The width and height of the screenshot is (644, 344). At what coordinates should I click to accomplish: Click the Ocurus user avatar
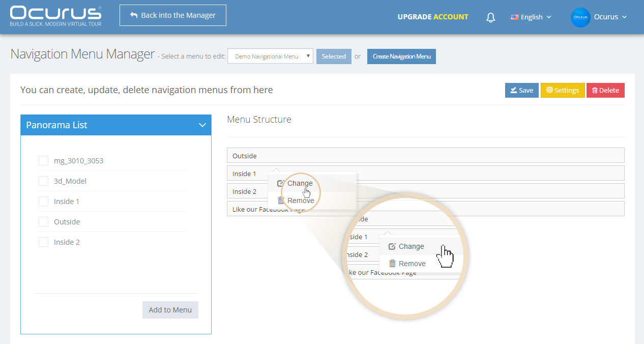click(x=580, y=17)
